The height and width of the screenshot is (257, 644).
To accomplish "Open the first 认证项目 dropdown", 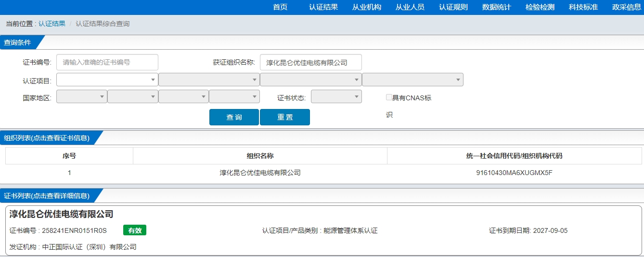I will (107, 80).
